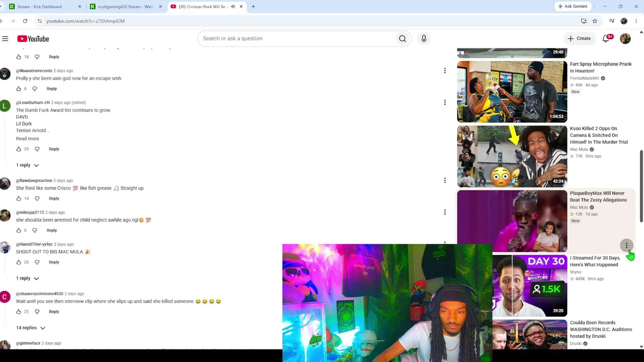Open Ksoo Killed 2 Opps video thumbnail
644x362 pixels.
(512, 156)
